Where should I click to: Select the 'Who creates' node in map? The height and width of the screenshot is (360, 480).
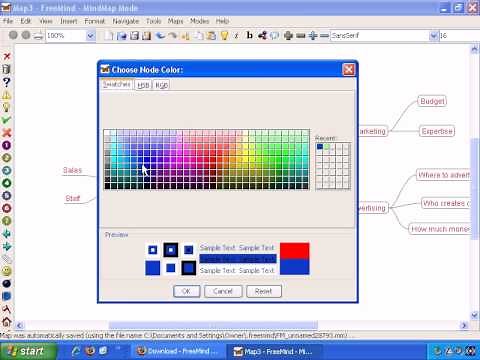pos(446,203)
